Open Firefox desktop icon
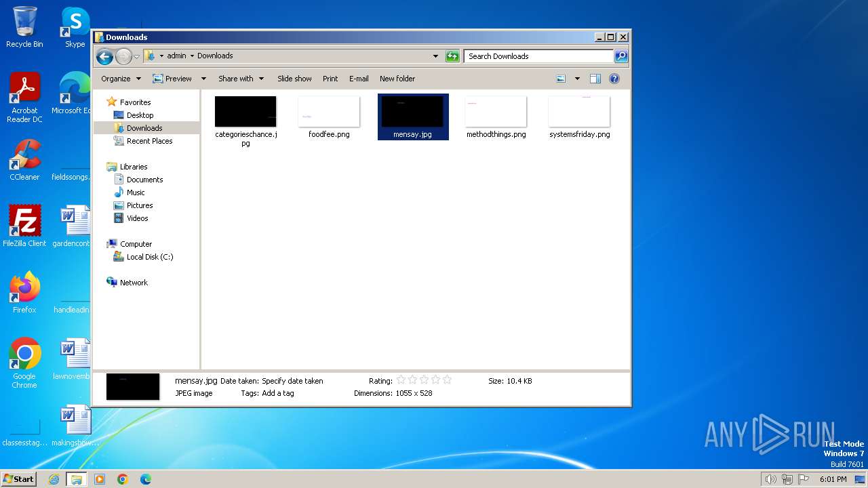Image resolution: width=868 pixels, height=488 pixels. click(24, 293)
